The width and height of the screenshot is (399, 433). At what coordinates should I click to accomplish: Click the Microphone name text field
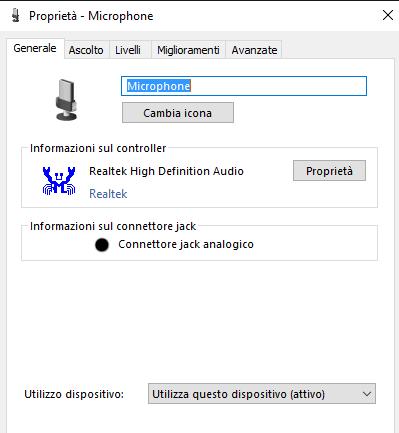[x=244, y=86]
